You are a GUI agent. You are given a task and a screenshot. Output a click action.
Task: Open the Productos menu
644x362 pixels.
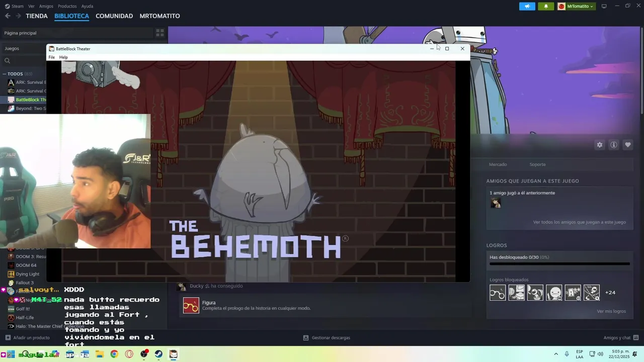pos(67,6)
